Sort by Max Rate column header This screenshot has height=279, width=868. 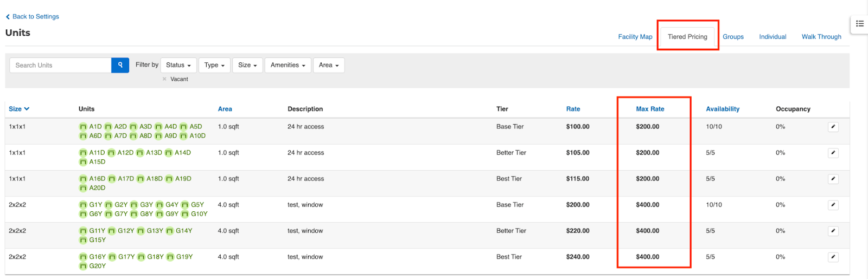pos(650,109)
